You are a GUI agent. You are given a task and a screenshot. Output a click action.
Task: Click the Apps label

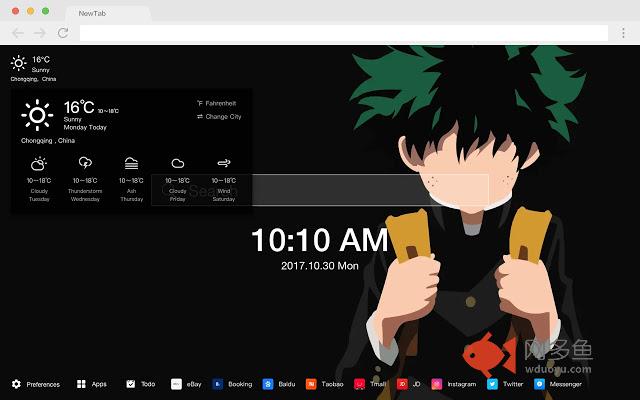point(99,384)
